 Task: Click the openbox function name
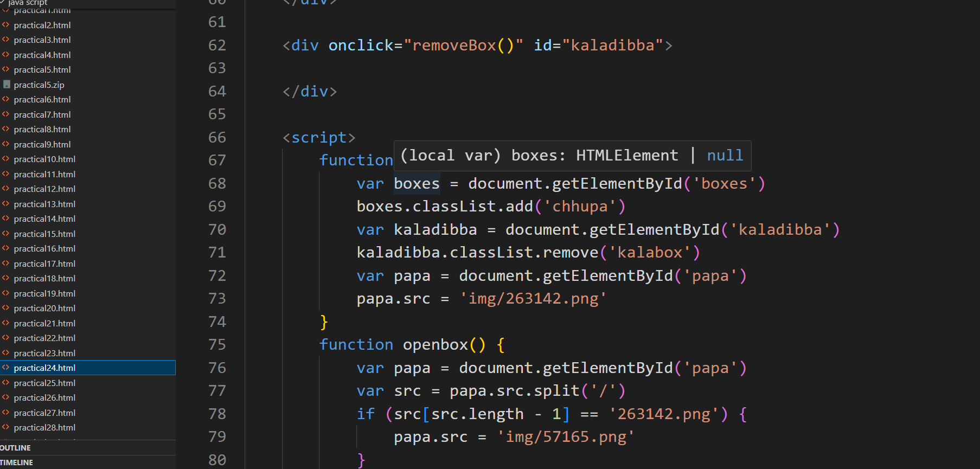click(435, 345)
